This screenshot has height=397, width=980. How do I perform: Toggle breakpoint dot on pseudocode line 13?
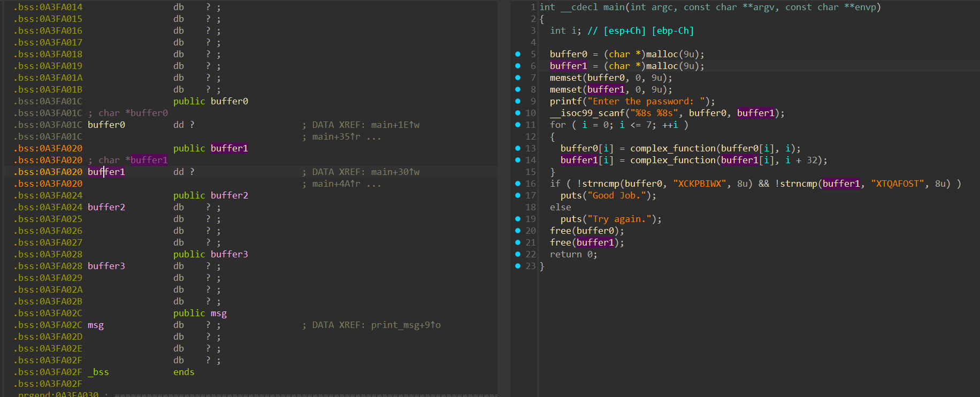pyautogui.click(x=518, y=148)
